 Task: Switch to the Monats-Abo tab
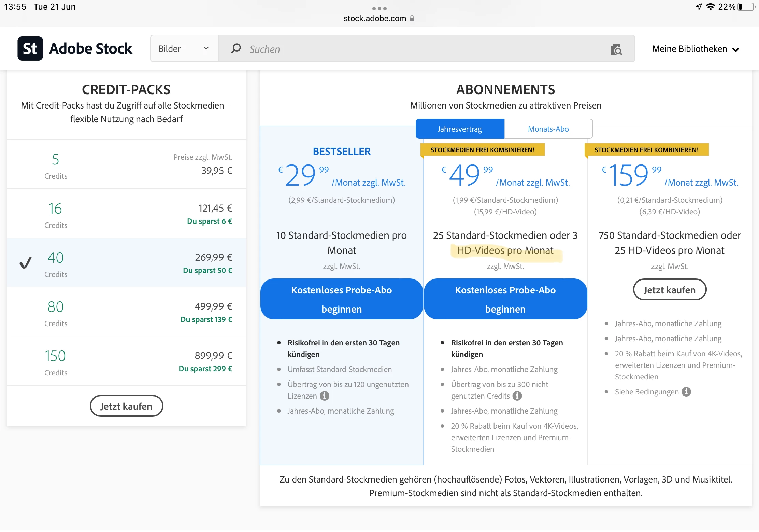pos(548,129)
